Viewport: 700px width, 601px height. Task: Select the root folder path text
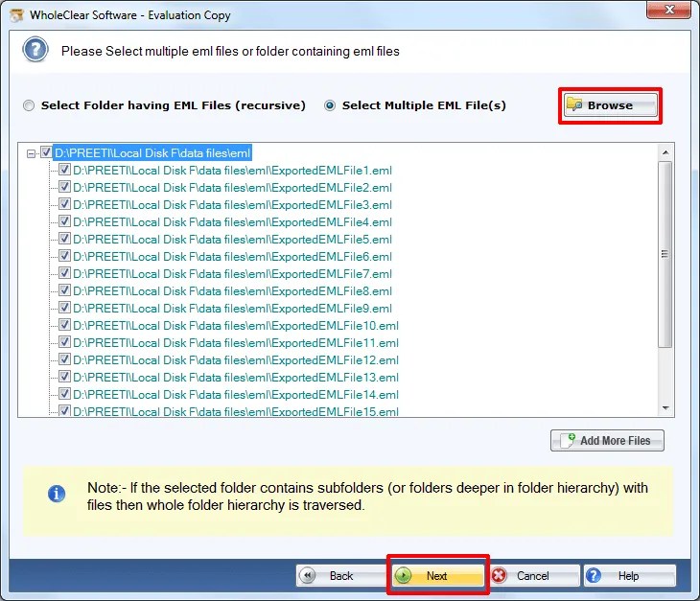pos(152,153)
